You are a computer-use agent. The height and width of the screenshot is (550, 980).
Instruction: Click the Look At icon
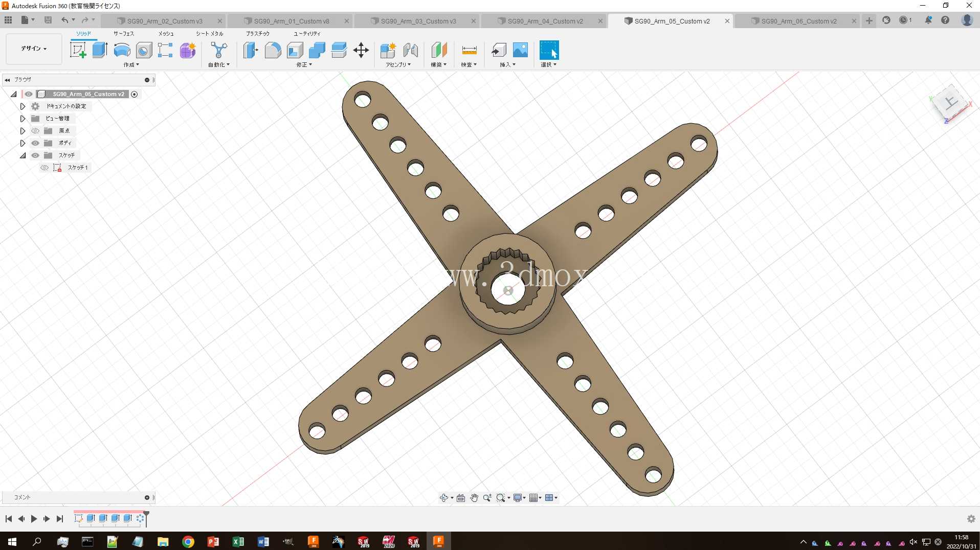click(461, 498)
